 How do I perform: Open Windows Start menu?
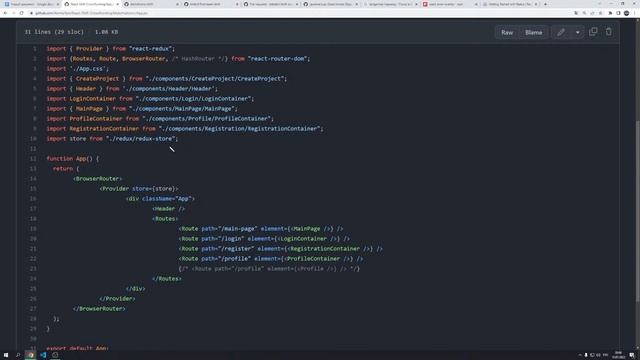point(6,355)
